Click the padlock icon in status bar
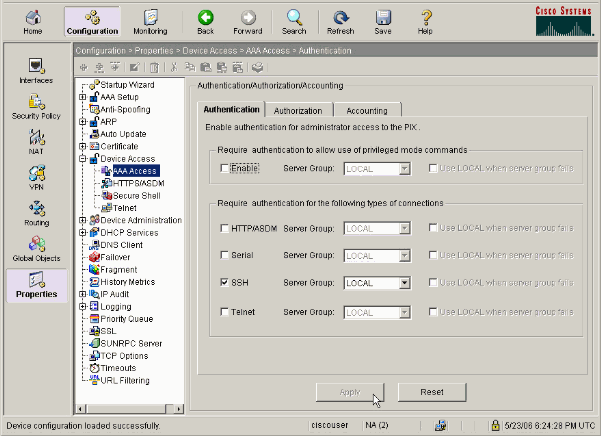The height and width of the screenshot is (436, 601). coord(495,425)
